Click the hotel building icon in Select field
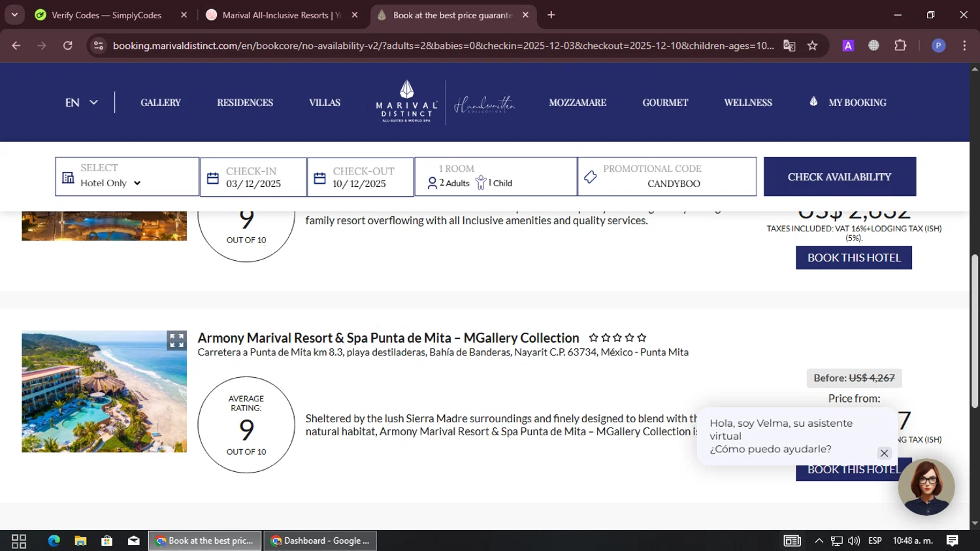980x551 pixels. (68, 178)
